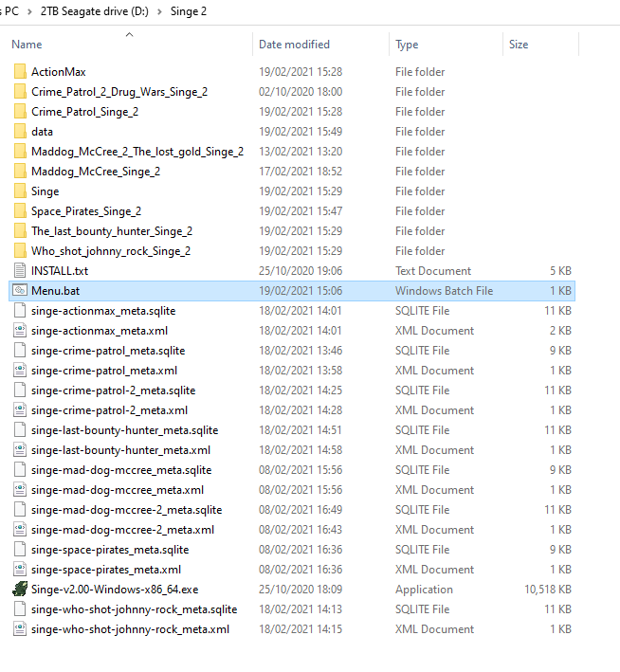This screenshot has width=620, height=672.
Task: Select the Who_shot_johnny_rock_Singe_2 folder name
Action: pos(111,251)
